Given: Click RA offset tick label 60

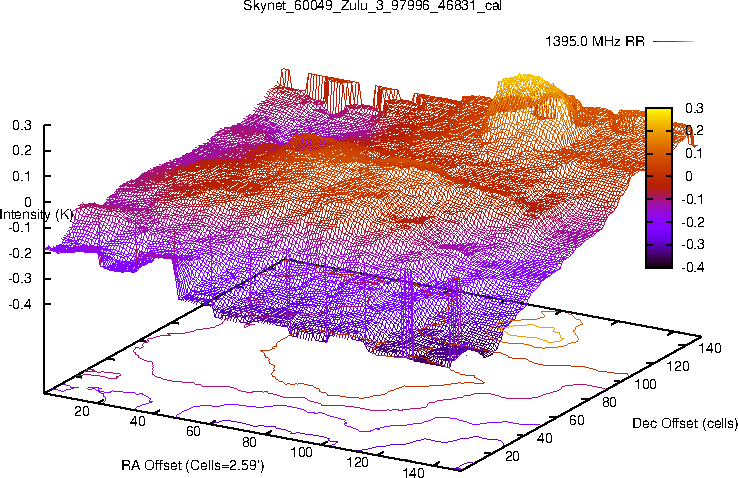Looking at the screenshot, I should [193, 431].
